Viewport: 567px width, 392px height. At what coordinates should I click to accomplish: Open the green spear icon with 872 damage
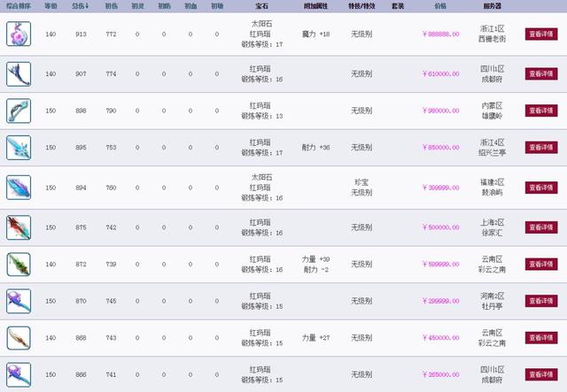click(x=19, y=264)
